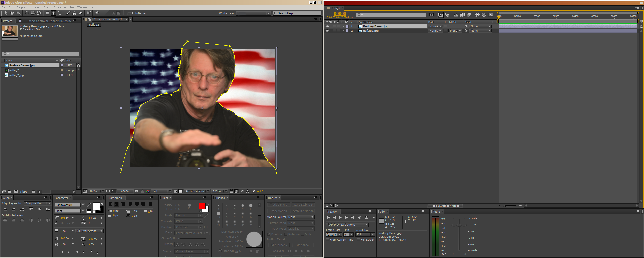Expand the Rodney Bauer.jpg layer properties
The height and width of the screenshot is (258, 644).
click(x=343, y=26)
